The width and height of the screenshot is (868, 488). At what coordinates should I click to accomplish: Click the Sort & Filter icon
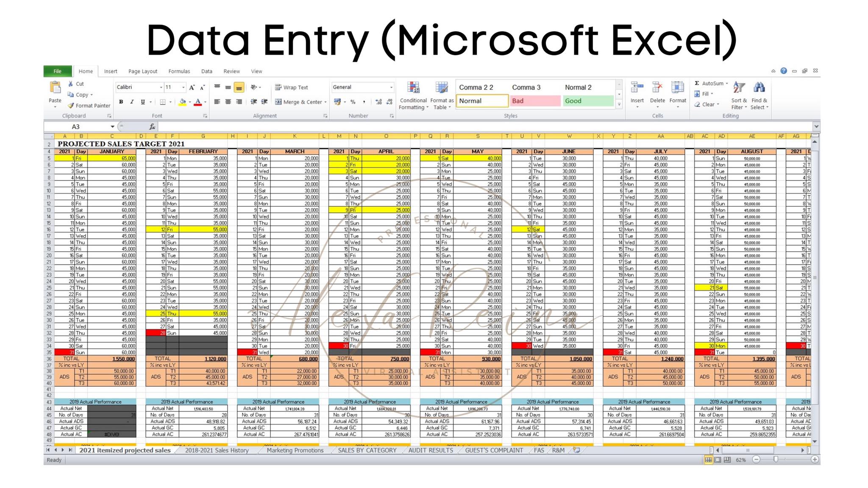739,88
